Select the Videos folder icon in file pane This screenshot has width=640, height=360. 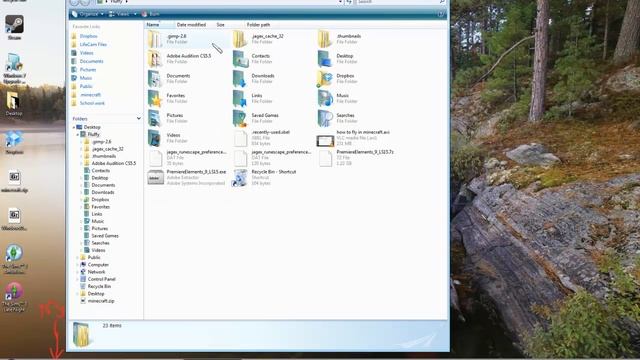tap(155, 138)
